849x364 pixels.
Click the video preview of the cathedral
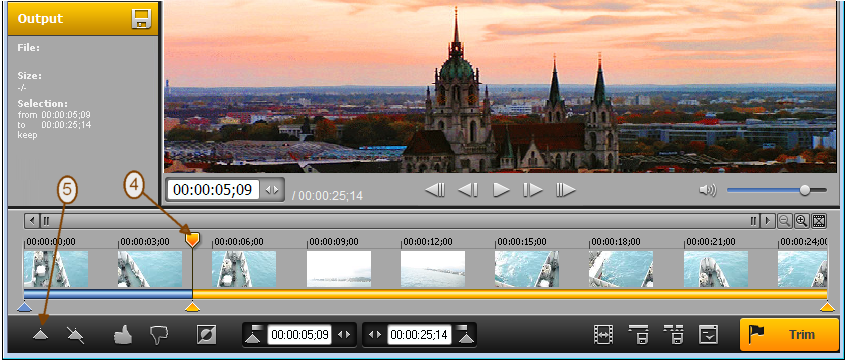click(500, 87)
